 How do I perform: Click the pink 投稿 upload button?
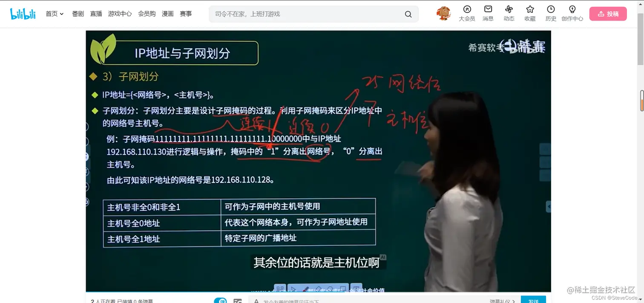click(608, 13)
